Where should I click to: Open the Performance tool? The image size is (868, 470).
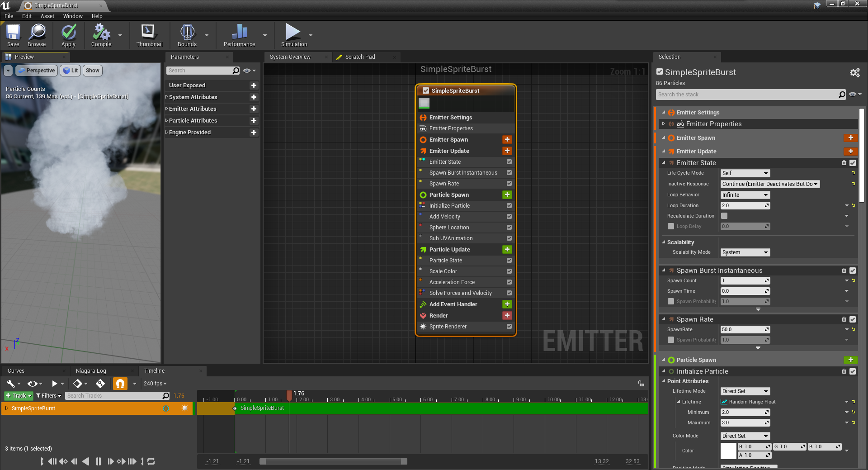click(x=239, y=36)
